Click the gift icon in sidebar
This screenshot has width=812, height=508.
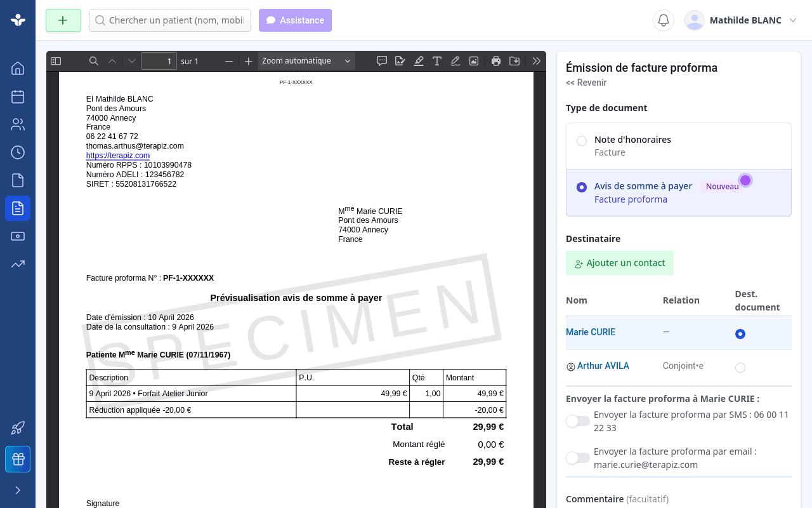[x=18, y=459]
